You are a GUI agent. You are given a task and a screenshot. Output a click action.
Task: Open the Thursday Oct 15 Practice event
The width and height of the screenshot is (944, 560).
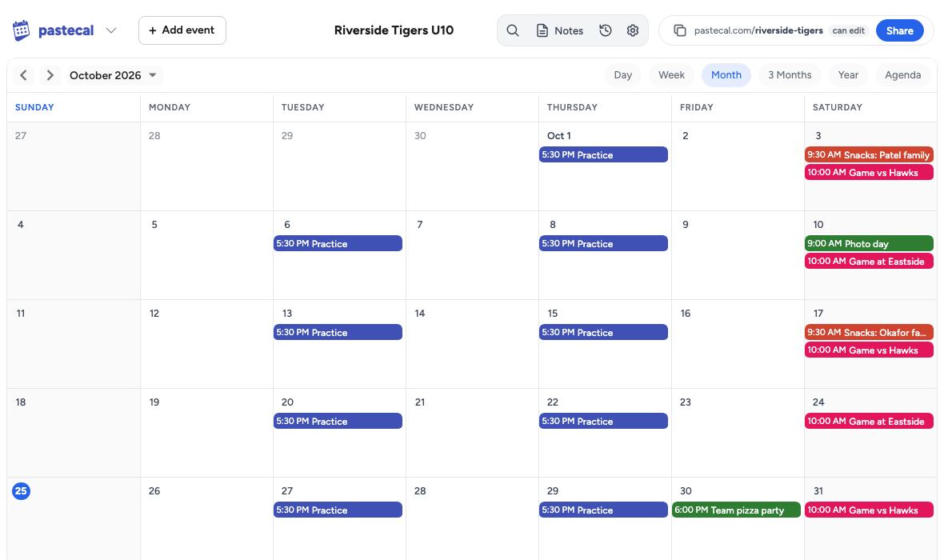tap(603, 332)
